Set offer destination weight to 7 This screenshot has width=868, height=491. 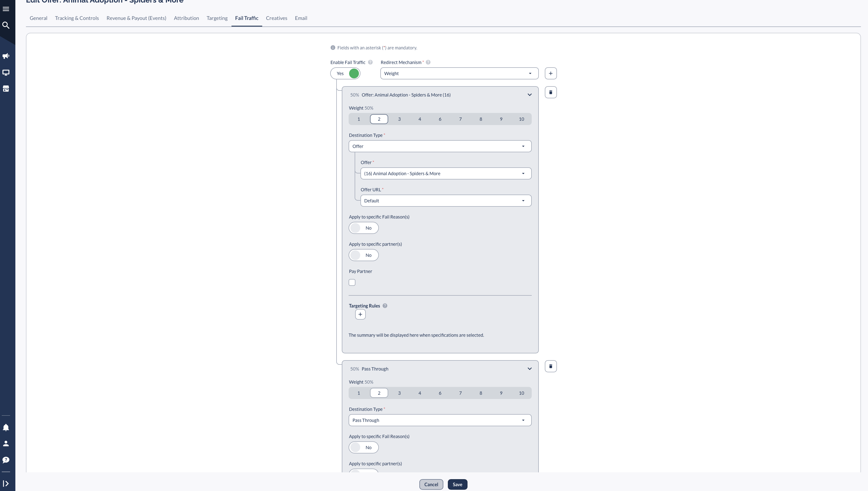(460, 119)
